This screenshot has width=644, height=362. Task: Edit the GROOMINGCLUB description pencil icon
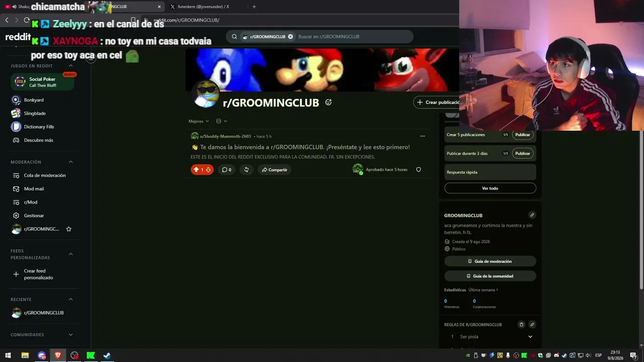tap(532, 215)
